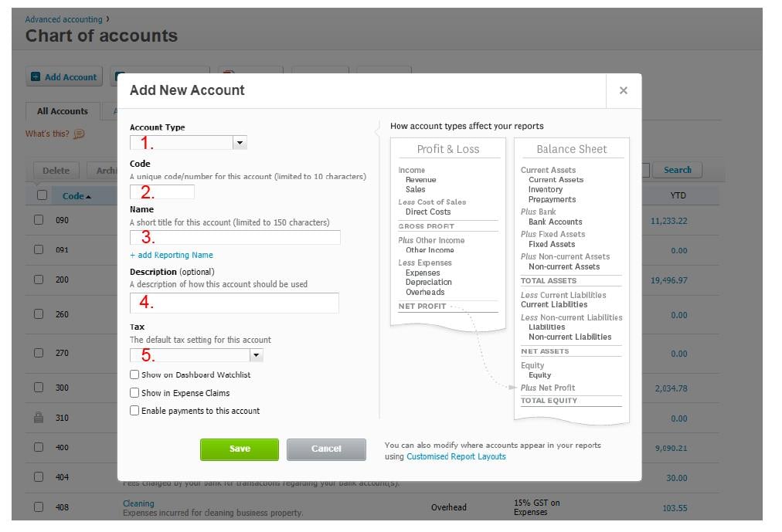Switch to the All Accounts tab
The width and height of the screenshot is (782, 532).
point(63,111)
